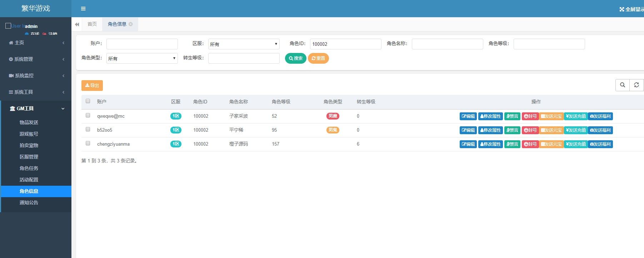
Task: Toggle the select-all header checkbox
Action: pyautogui.click(x=88, y=101)
